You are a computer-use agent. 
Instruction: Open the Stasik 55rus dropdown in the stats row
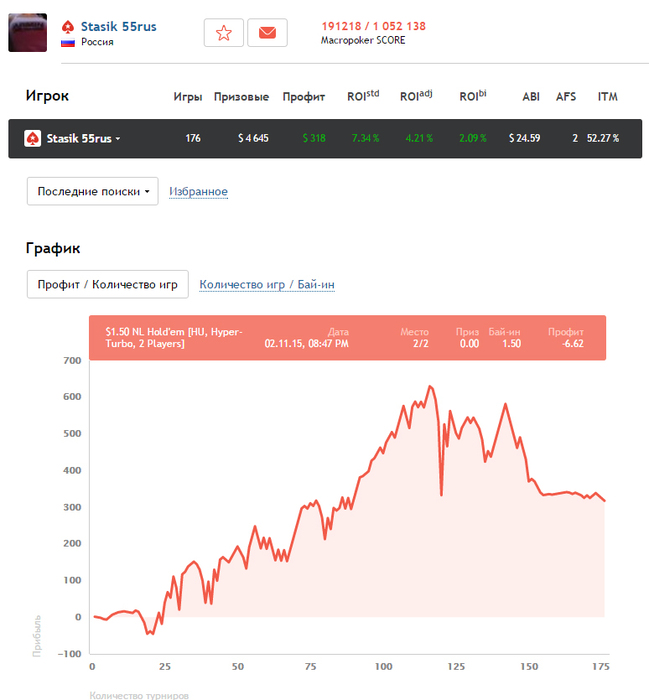83,138
